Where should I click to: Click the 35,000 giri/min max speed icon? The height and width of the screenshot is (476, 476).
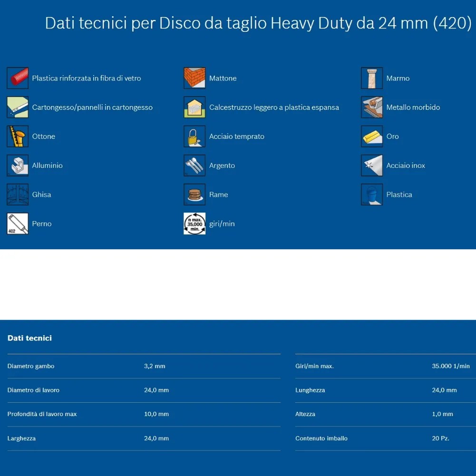coord(194,223)
